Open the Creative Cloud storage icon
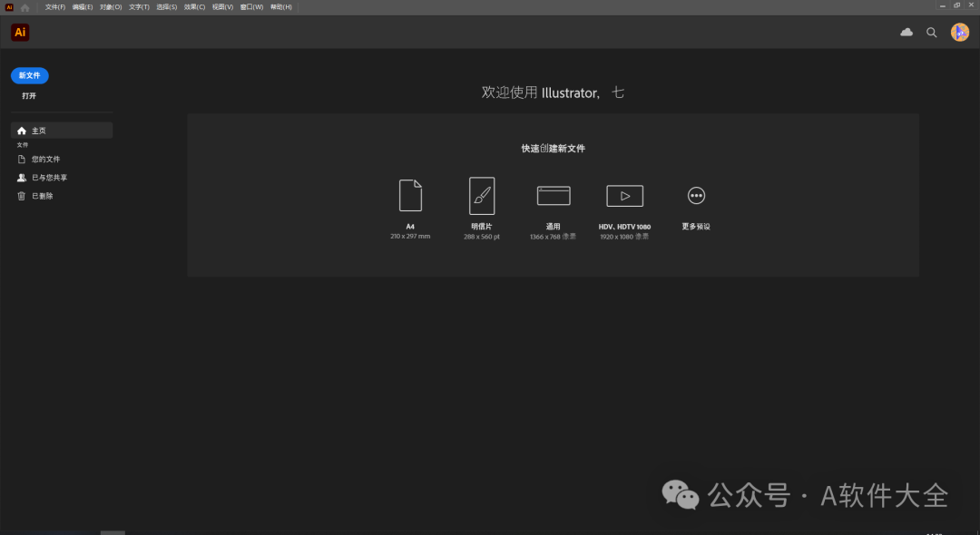Screen dimensions: 980x535 [906, 32]
